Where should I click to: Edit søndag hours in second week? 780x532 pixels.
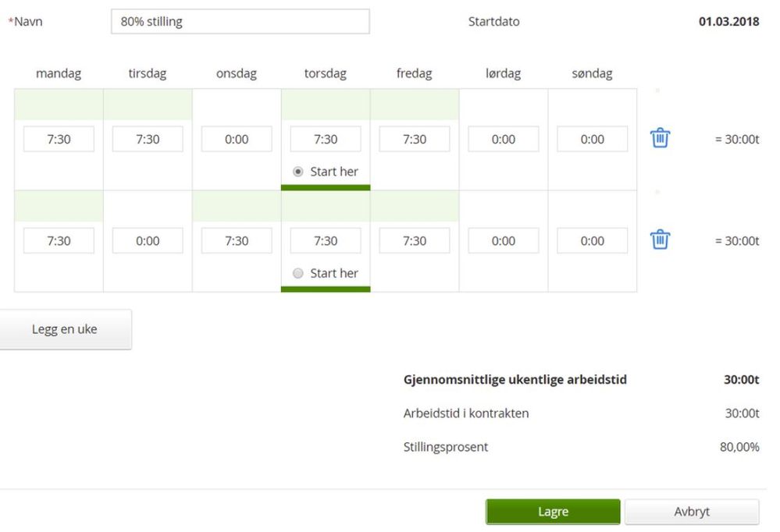[x=593, y=240]
